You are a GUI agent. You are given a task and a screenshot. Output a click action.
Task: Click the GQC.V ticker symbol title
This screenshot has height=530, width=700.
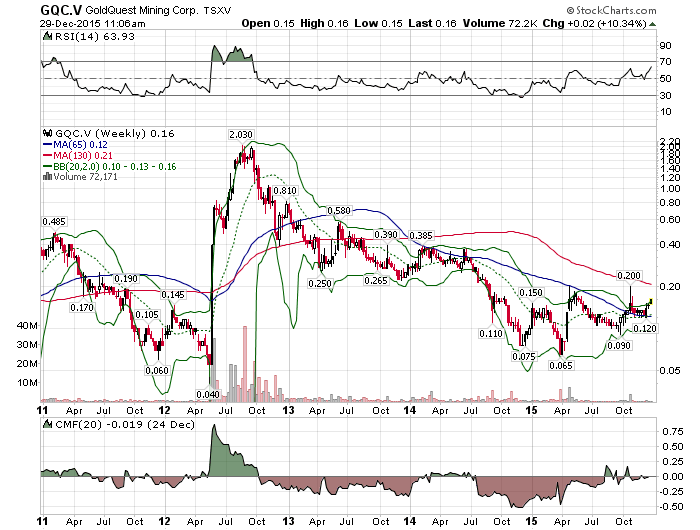61,10
